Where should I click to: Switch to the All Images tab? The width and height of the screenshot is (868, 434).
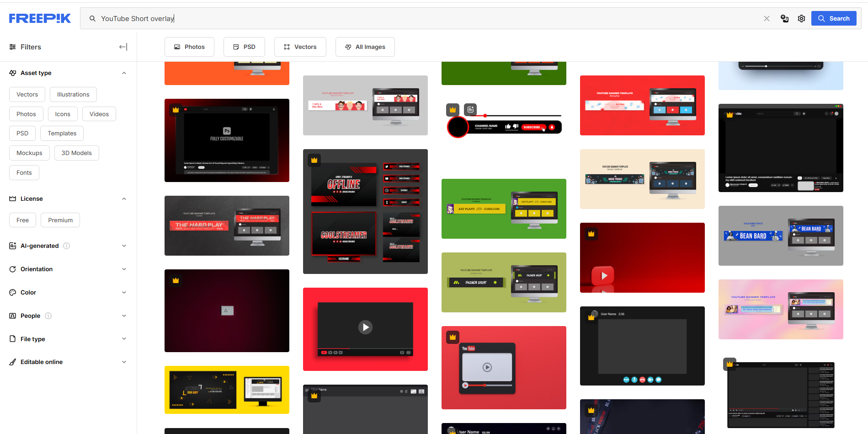pyautogui.click(x=365, y=47)
